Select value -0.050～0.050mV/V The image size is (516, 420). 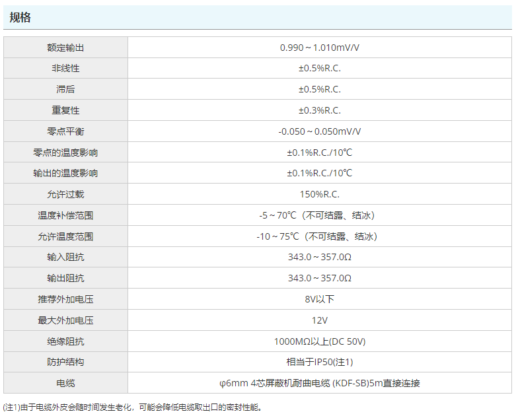click(320, 131)
